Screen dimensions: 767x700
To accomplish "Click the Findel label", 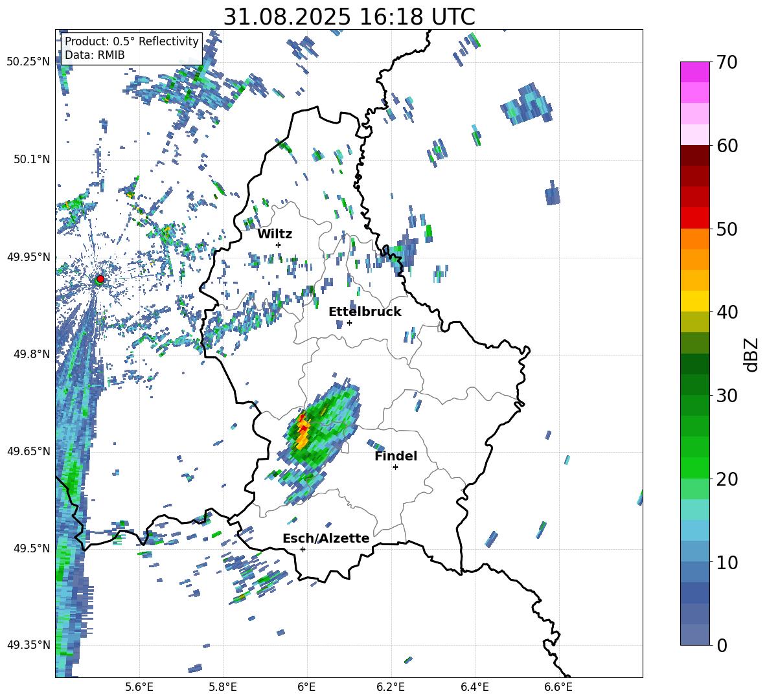I will tap(396, 456).
